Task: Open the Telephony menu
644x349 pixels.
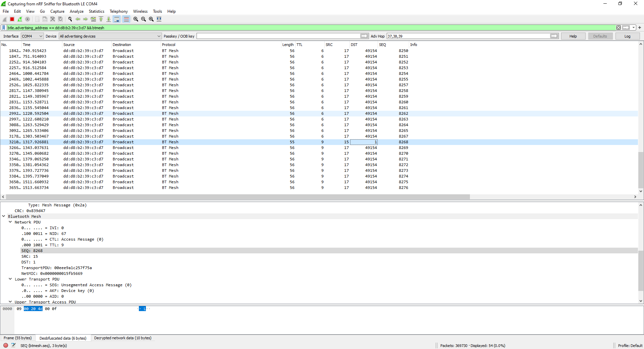Action: [x=119, y=11]
